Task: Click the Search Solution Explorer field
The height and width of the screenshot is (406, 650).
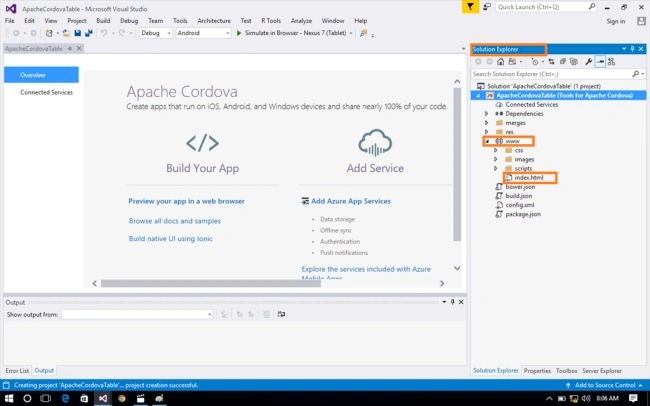Action: [x=552, y=74]
